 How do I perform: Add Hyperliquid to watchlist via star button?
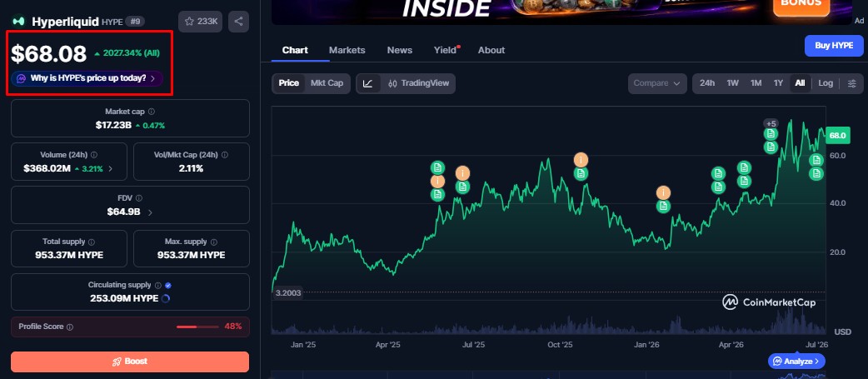201,22
